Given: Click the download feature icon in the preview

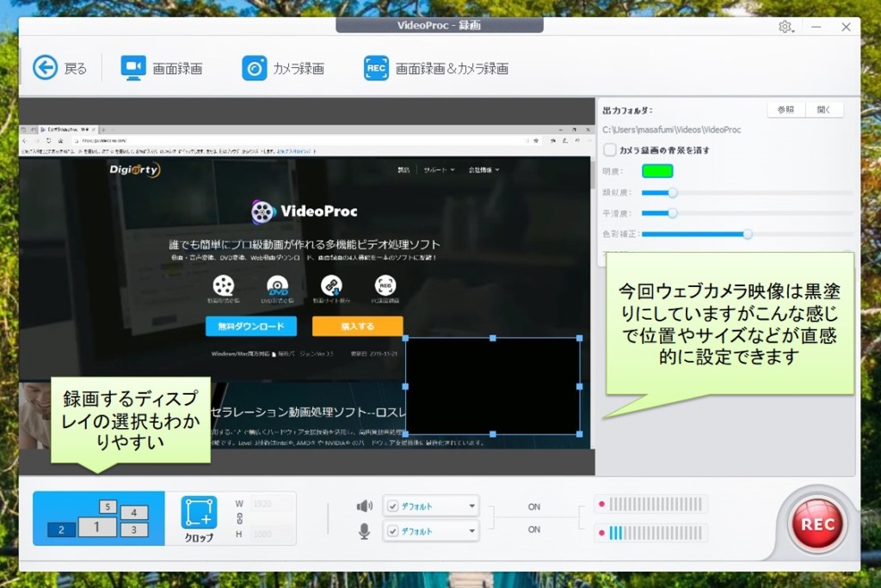Looking at the screenshot, I should (x=331, y=285).
